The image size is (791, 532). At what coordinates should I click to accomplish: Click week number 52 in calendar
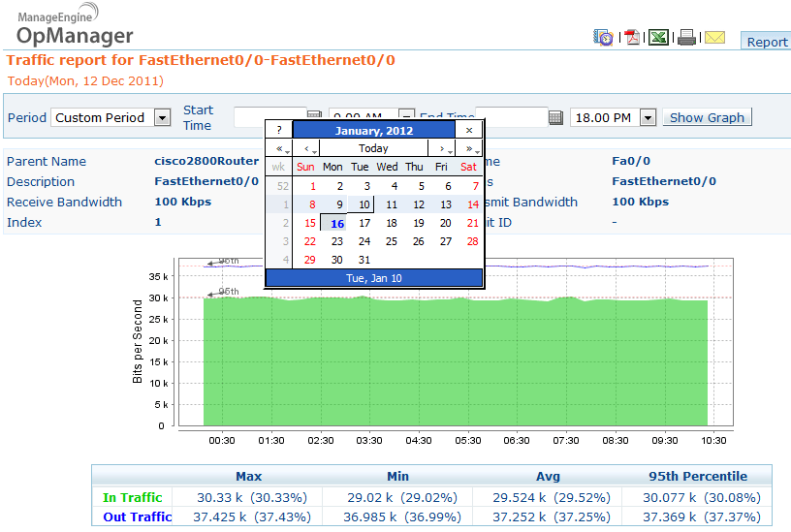pos(279,186)
